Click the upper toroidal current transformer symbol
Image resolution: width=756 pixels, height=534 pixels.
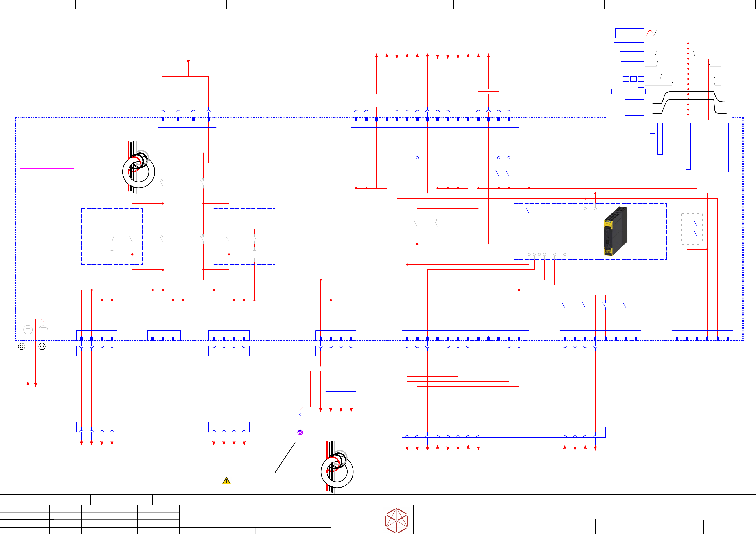(x=138, y=168)
